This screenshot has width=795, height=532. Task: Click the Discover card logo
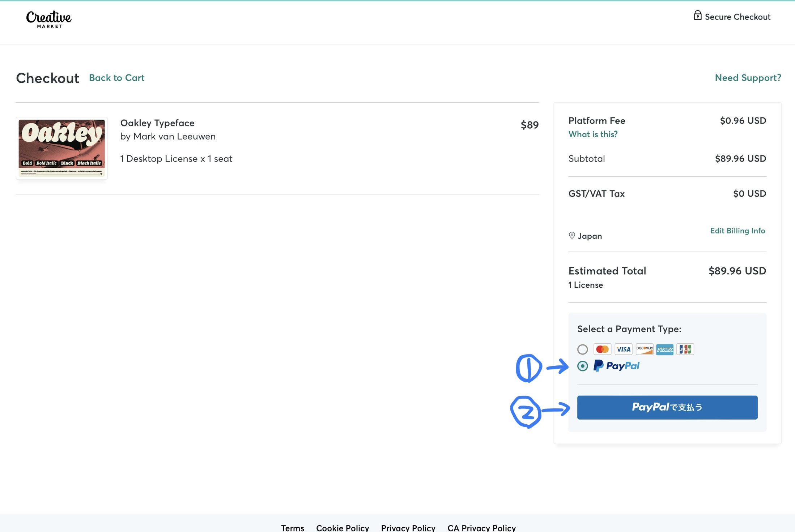pos(644,349)
